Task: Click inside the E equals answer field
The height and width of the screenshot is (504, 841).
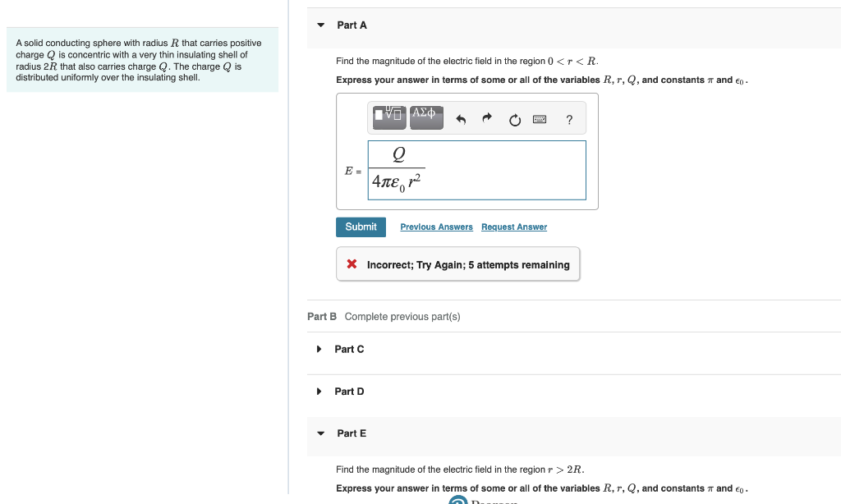Action: coord(476,170)
